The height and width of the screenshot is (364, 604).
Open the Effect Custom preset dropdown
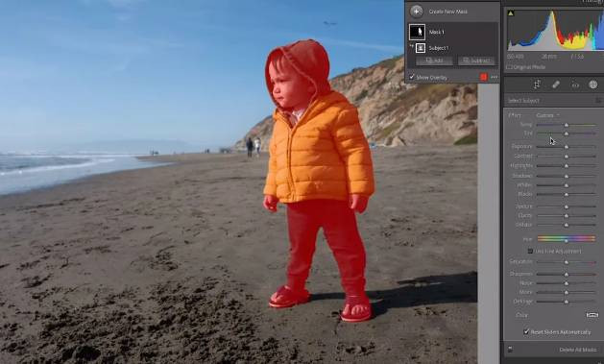(x=547, y=115)
